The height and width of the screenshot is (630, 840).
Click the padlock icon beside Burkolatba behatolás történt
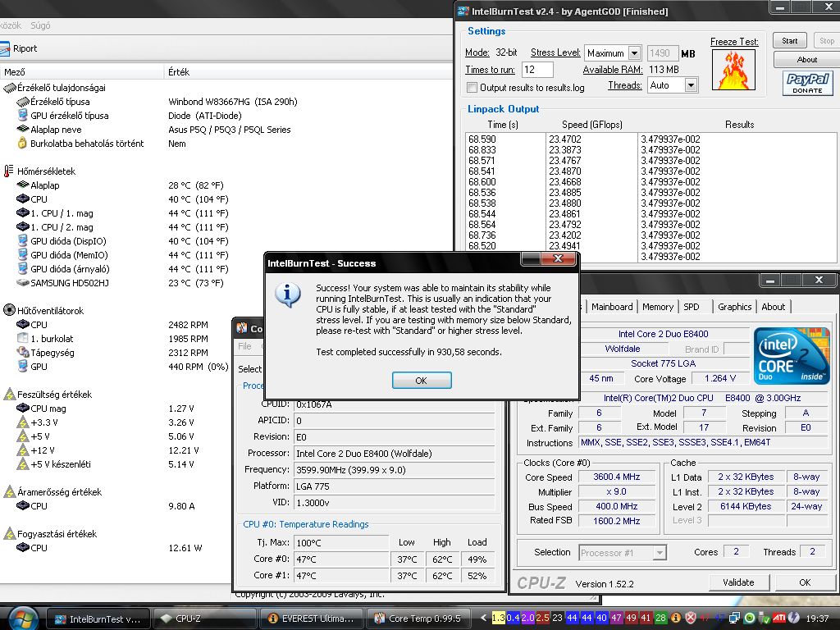(x=22, y=143)
